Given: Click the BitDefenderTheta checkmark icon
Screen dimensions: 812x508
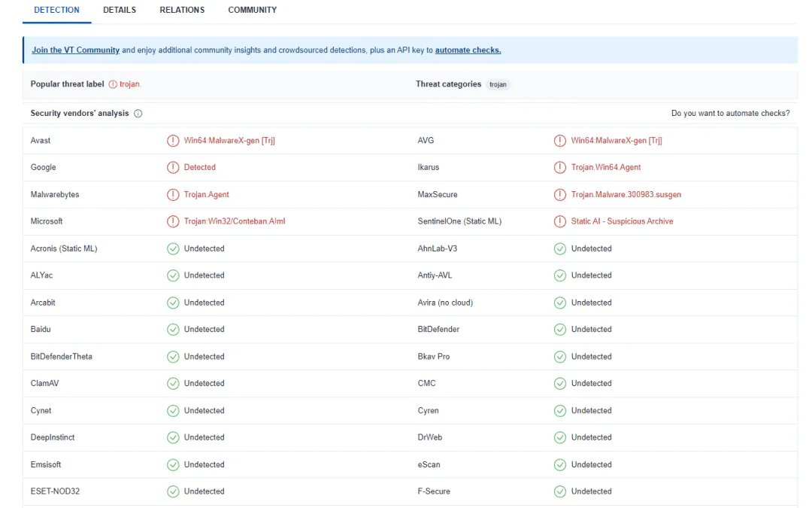Looking at the screenshot, I should coord(173,357).
